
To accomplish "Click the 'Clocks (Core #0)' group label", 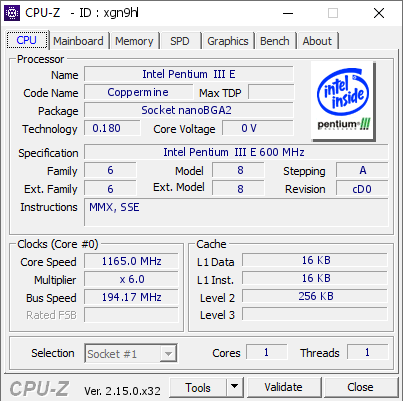I will tap(58, 244).
